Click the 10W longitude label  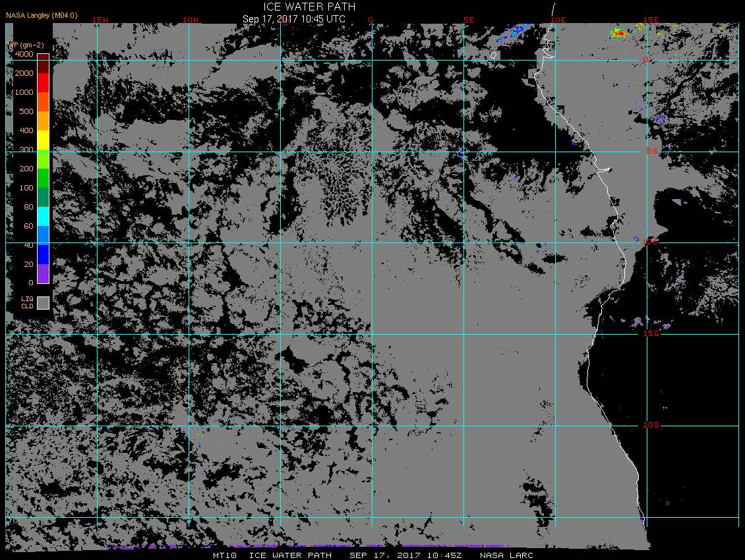tap(191, 20)
